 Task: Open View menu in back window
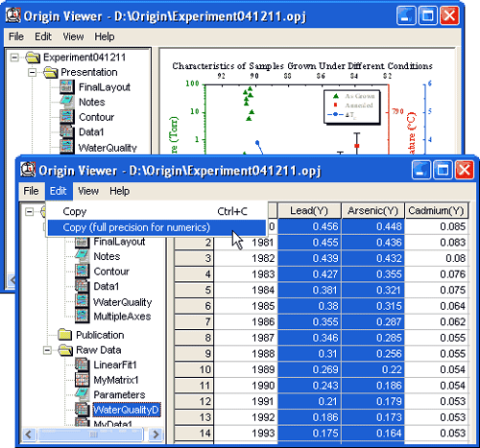pos(73,36)
